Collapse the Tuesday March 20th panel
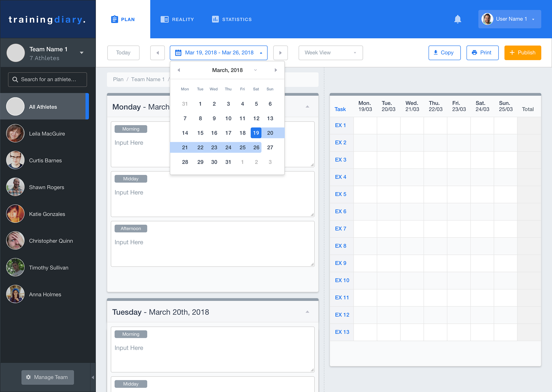 tap(307, 312)
